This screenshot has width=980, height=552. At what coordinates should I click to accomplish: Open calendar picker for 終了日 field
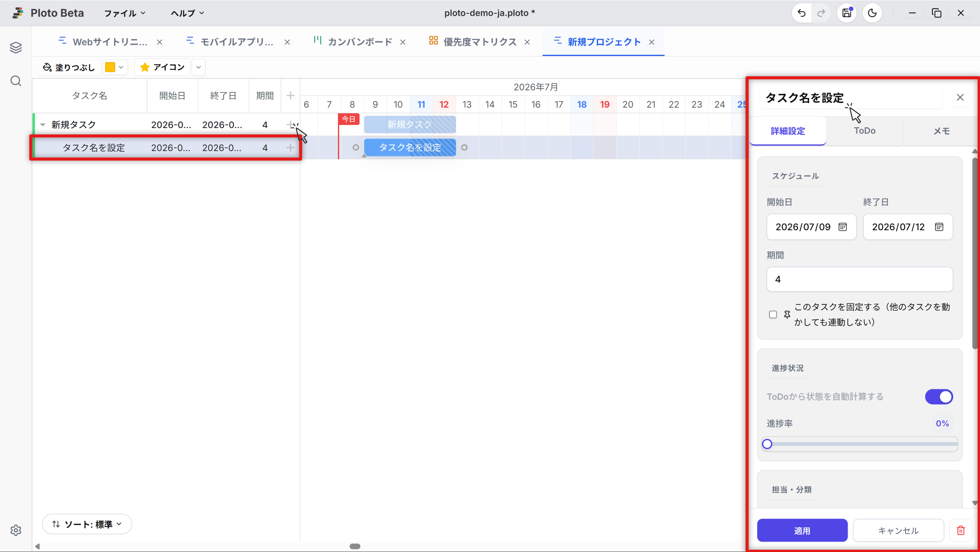[x=939, y=227]
